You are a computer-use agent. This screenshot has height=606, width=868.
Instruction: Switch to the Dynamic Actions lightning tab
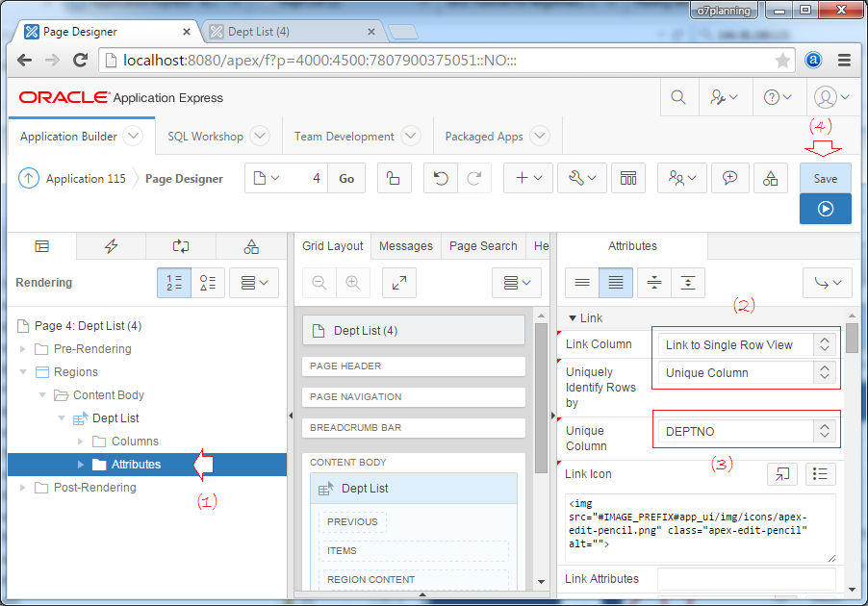coord(112,246)
